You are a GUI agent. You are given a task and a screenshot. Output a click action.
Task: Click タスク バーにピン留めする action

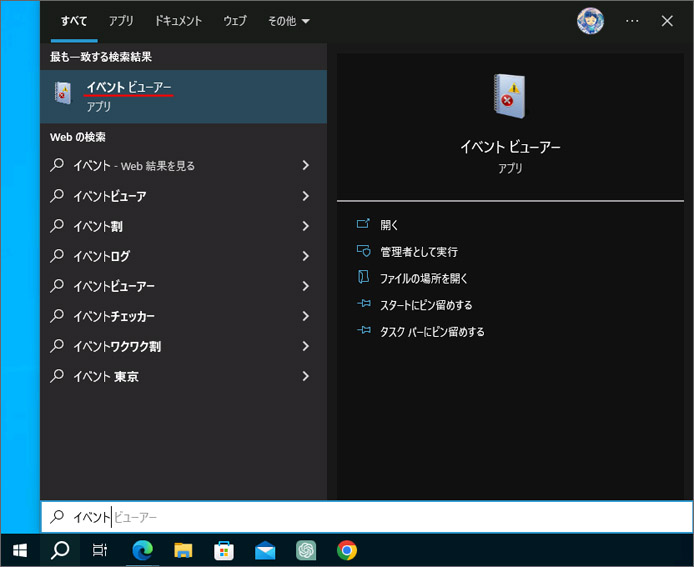click(432, 332)
